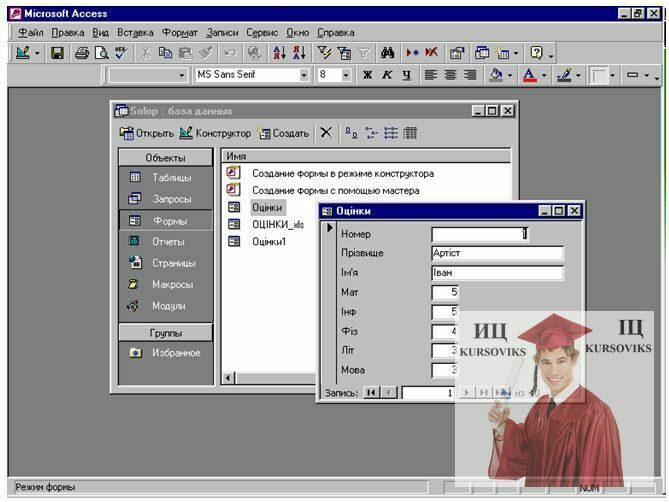Click the New Object icon
Screen dimensions: 669x502
pyautogui.click(x=502, y=53)
